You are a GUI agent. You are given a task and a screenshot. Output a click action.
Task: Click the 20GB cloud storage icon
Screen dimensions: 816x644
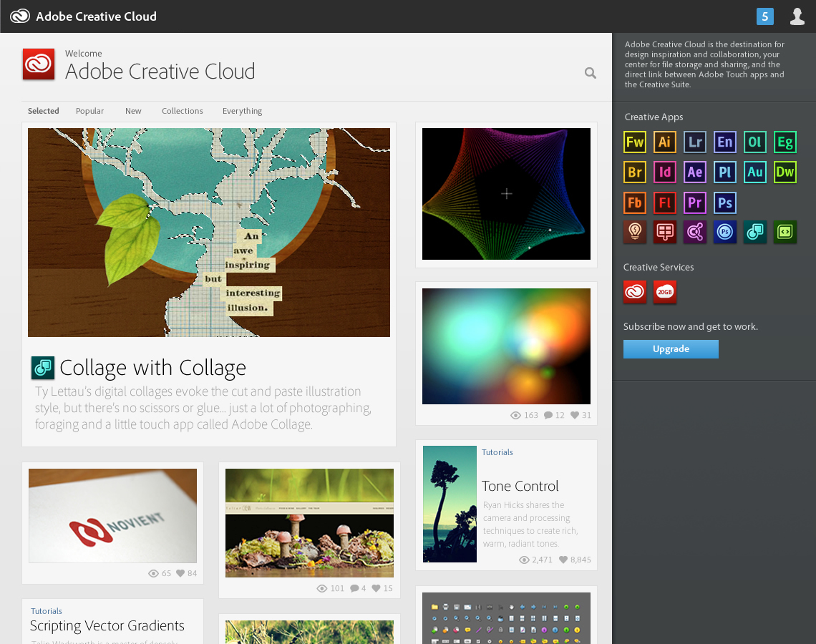point(665,291)
